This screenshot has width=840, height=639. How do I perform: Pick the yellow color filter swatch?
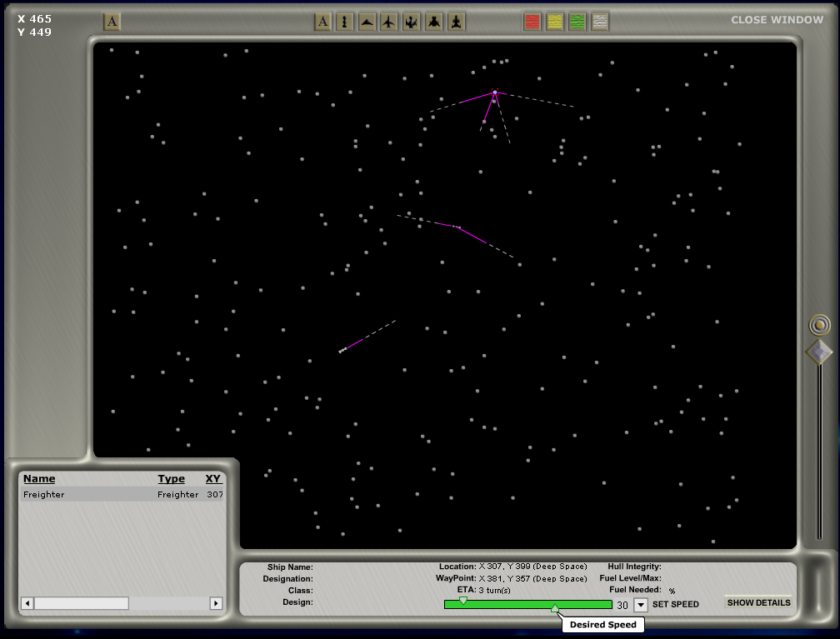555,22
